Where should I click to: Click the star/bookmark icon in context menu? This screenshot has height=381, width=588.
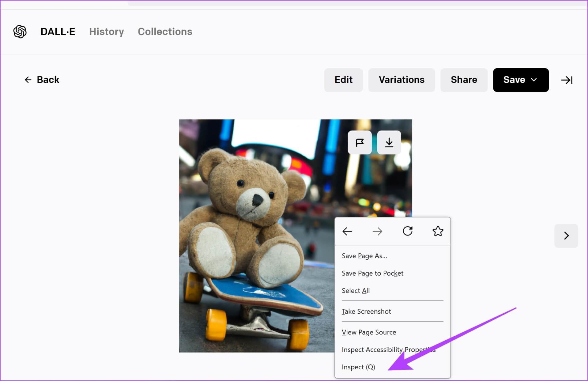[438, 232]
